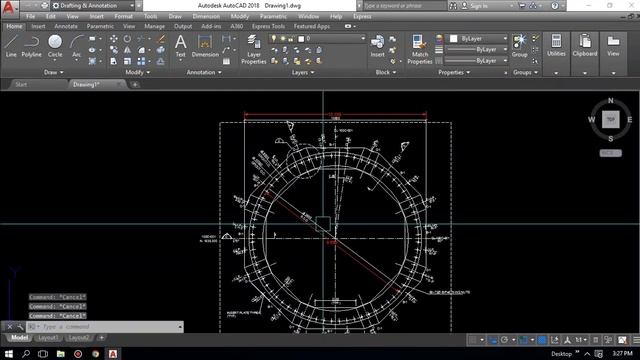Viewport: 640px width, 360px height.
Task: Open the Help question mark icon
Action: click(555, 6)
